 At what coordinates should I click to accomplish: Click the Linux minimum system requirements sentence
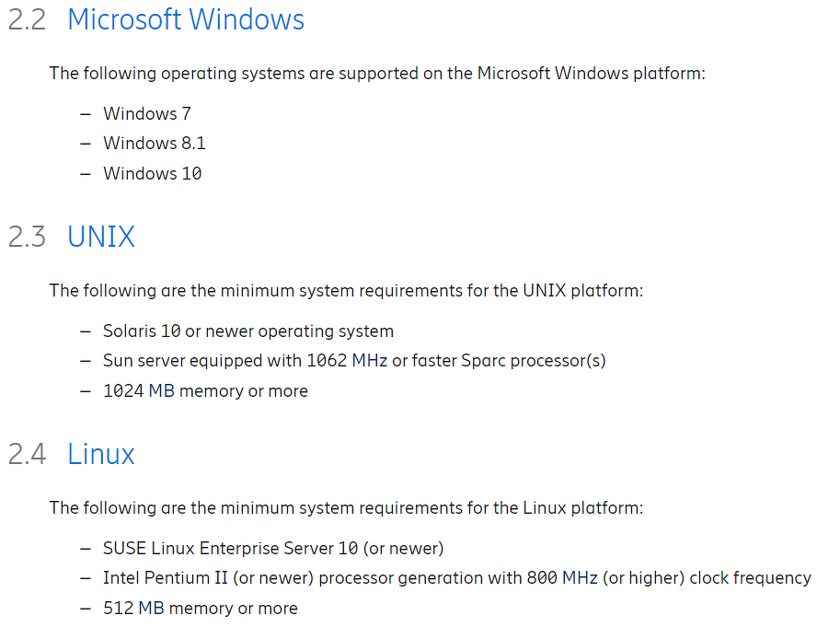[x=346, y=507]
